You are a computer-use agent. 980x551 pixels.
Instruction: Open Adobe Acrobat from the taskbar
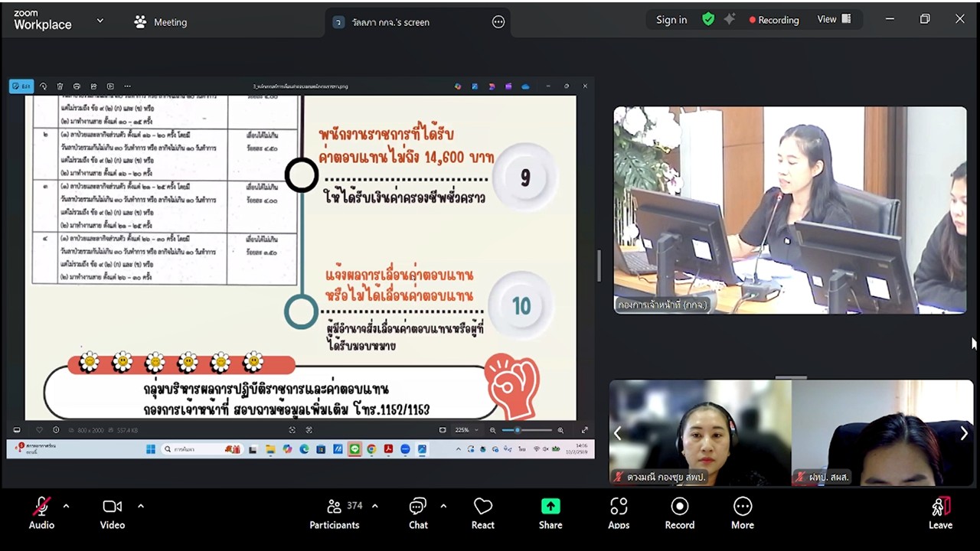coord(388,450)
